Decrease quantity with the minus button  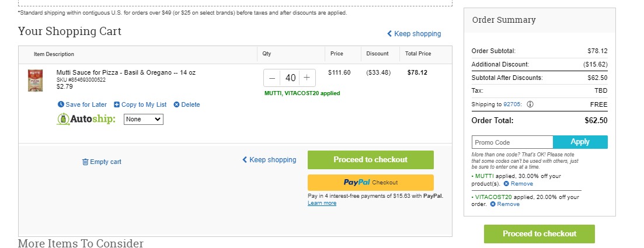(x=272, y=78)
